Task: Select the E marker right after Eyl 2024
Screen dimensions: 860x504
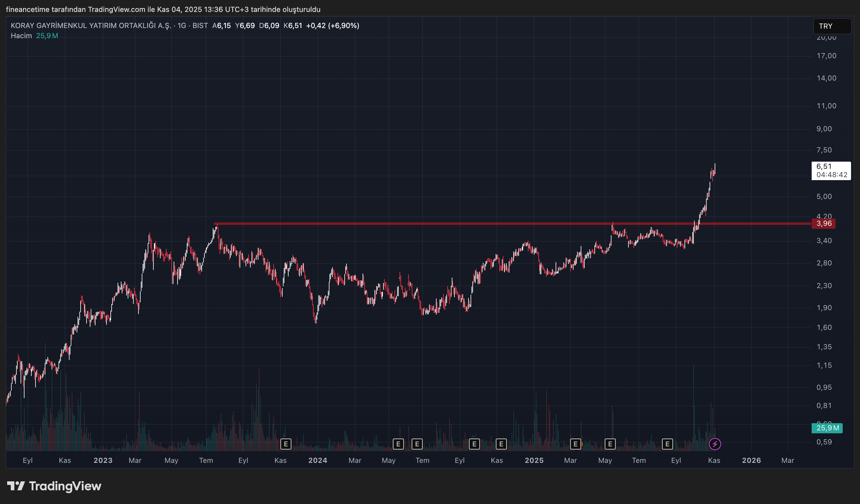Action: click(x=474, y=444)
